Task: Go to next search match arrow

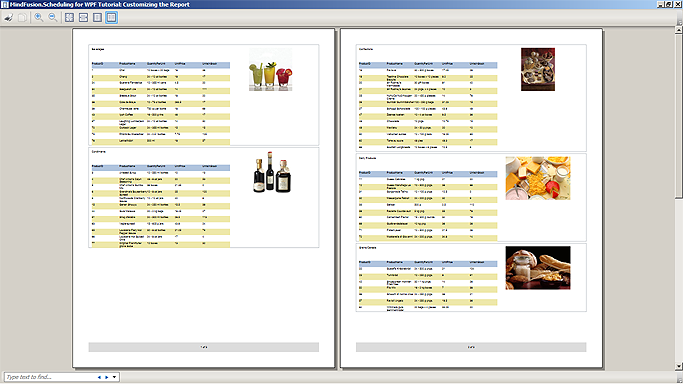Action: [x=107, y=377]
